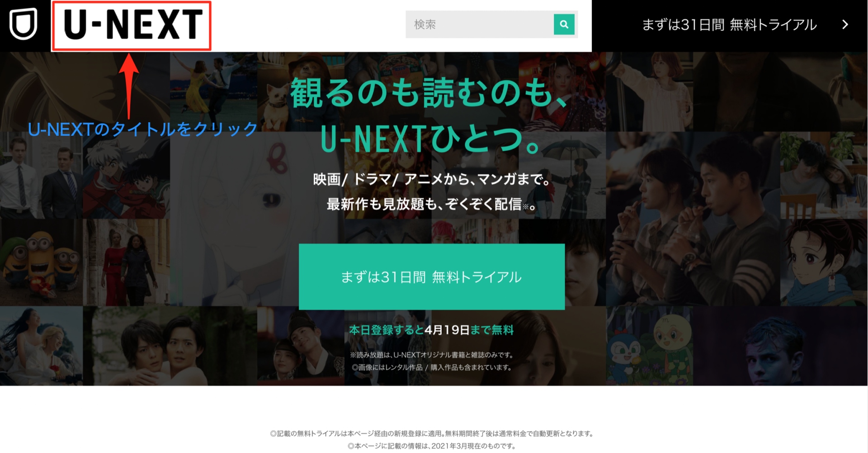Select the two women in dresses thumbnail
This screenshot has height=453, width=868.
pos(127,262)
